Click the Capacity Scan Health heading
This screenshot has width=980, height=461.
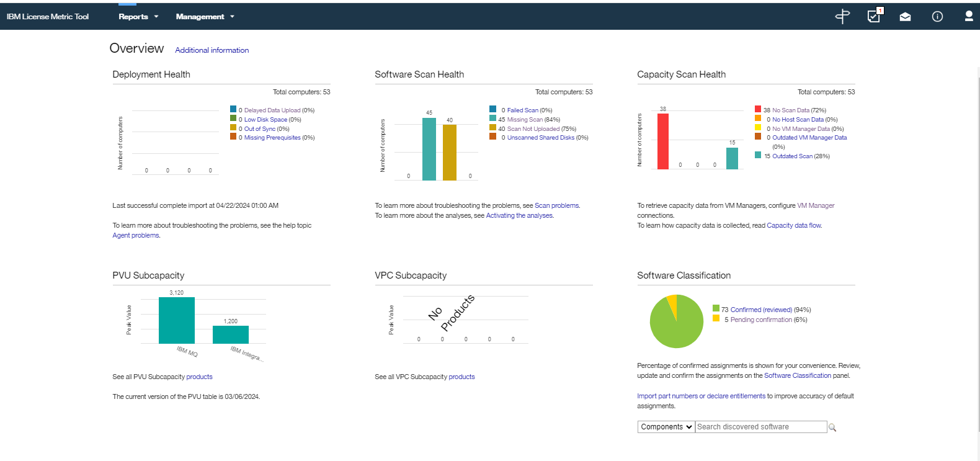coord(681,74)
